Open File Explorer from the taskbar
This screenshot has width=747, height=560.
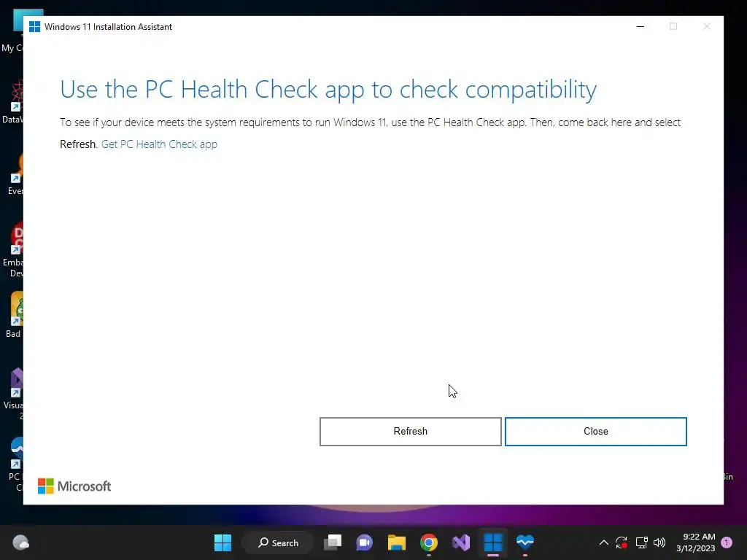[x=396, y=542]
